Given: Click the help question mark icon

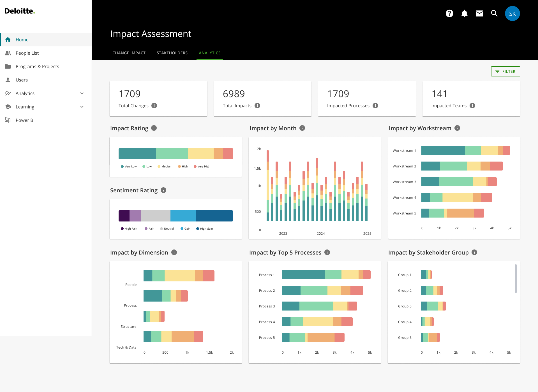Looking at the screenshot, I should pos(449,13).
